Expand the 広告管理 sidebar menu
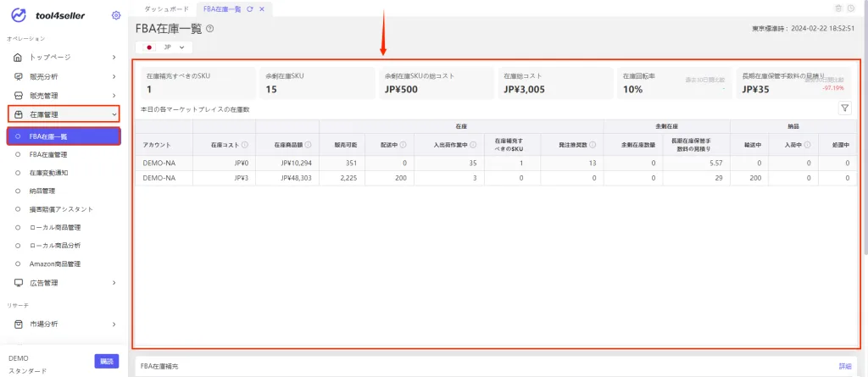Screen dimensions: 868x377 pos(64,283)
